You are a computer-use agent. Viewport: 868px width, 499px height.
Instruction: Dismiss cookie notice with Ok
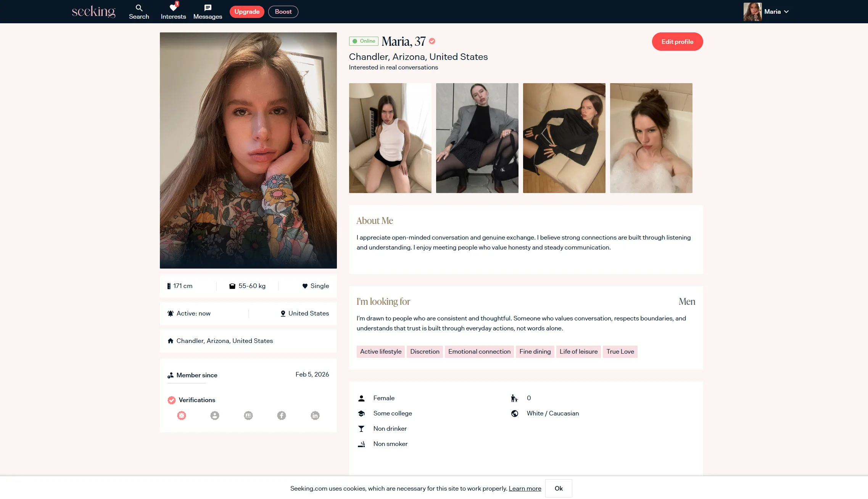(559, 488)
